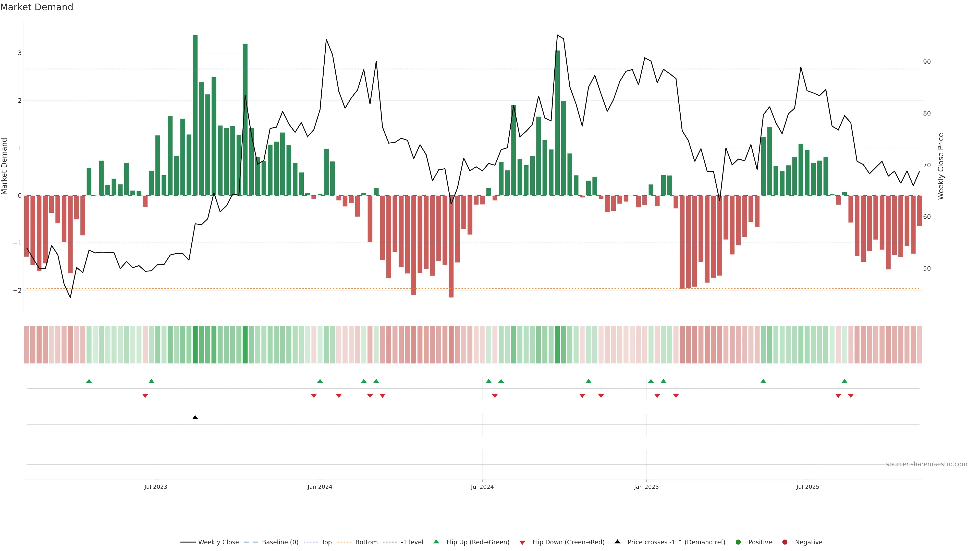The height and width of the screenshot is (551, 980).
Task: Click the Positive green legend dot
Action: coord(738,542)
